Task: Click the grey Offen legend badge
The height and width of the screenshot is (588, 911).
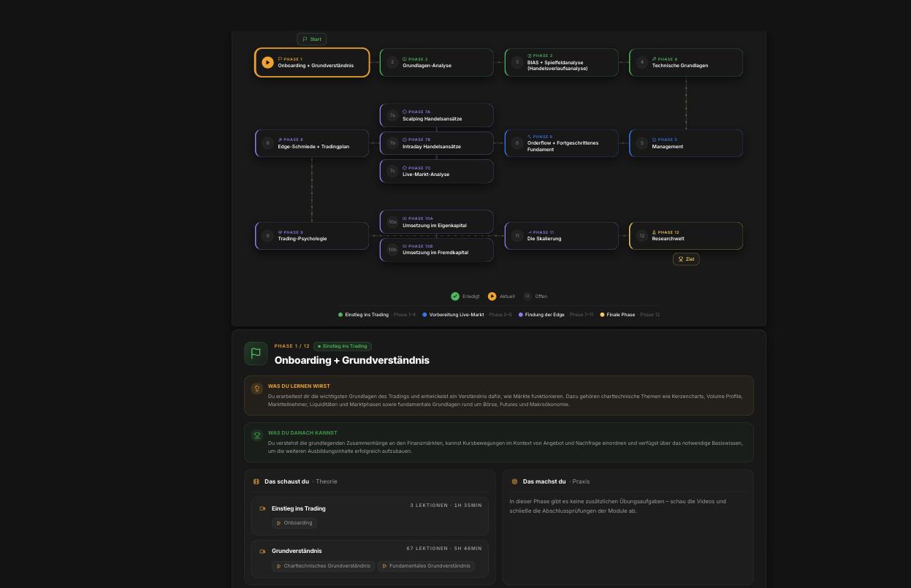Action: click(527, 296)
